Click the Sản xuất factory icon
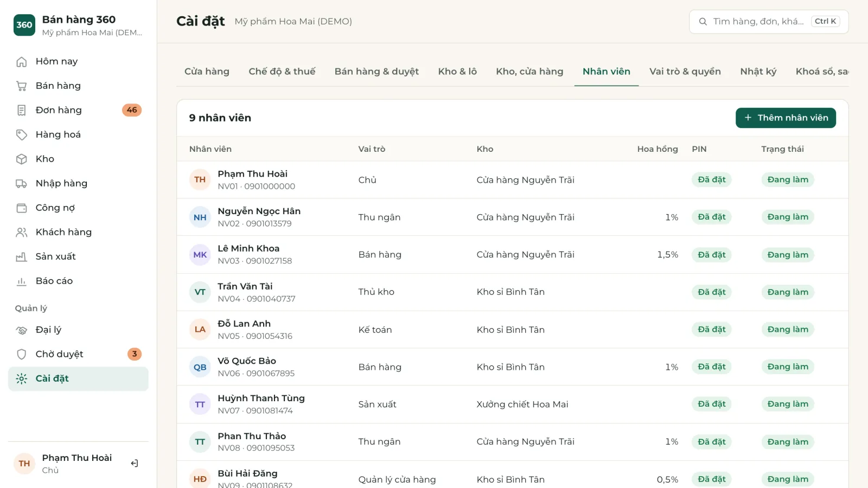 click(22, 257)
